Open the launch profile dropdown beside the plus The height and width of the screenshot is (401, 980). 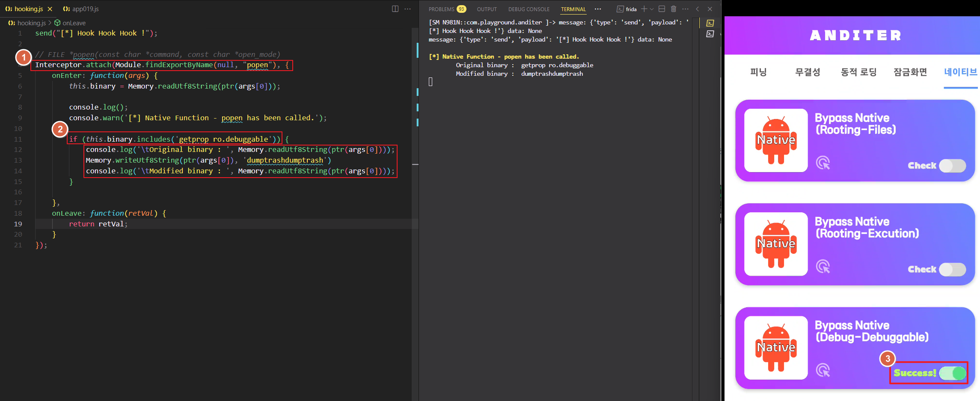tap(652, 9)
